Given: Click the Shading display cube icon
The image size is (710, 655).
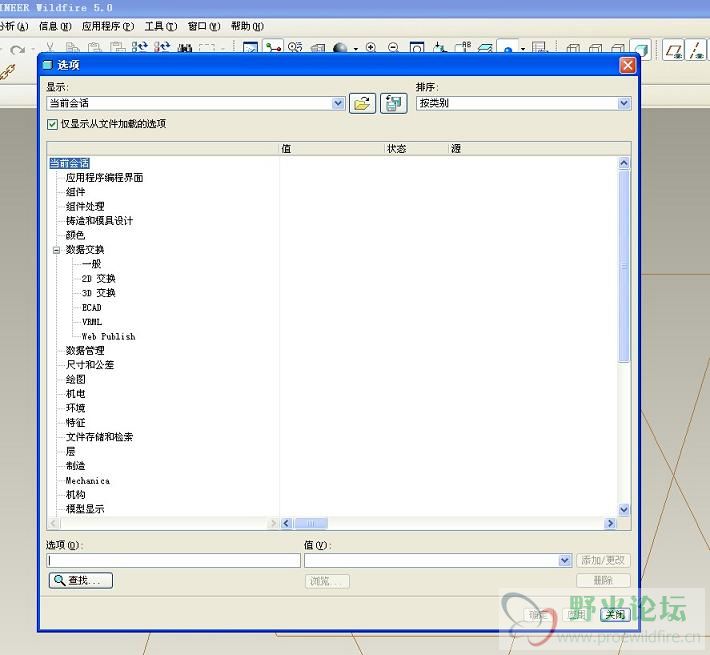Looking at the screenshot, I should point(641,49).
